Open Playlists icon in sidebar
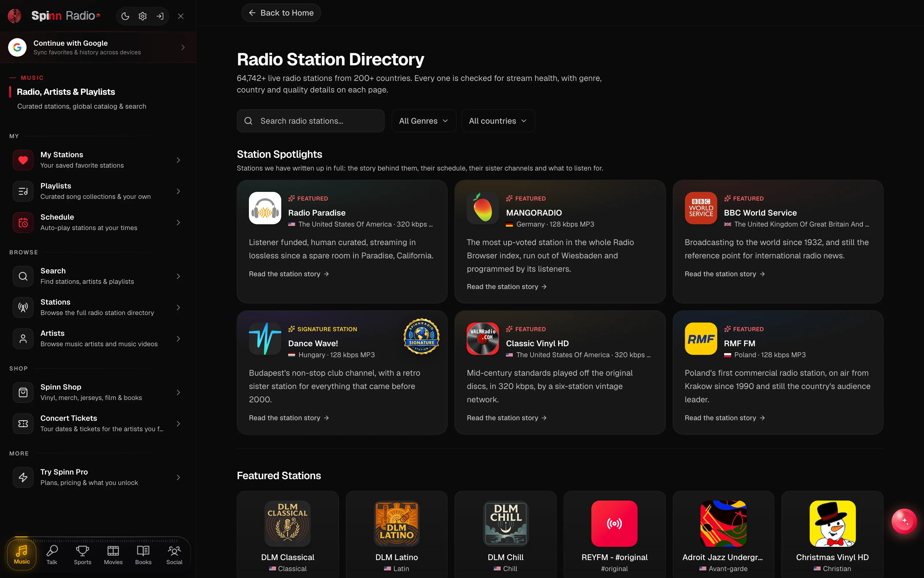924x578 pixels. coord(23,191)
